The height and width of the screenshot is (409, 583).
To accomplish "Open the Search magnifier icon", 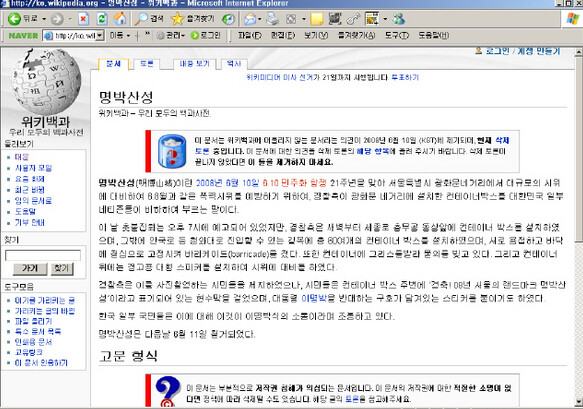I will point(141,19).
